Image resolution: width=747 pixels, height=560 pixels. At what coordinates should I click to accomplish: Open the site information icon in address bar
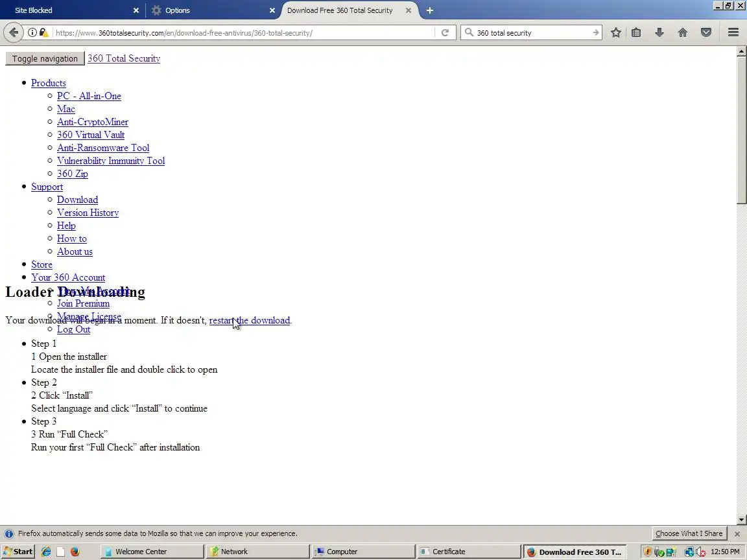pyautogui.click(x=32, y=33)
